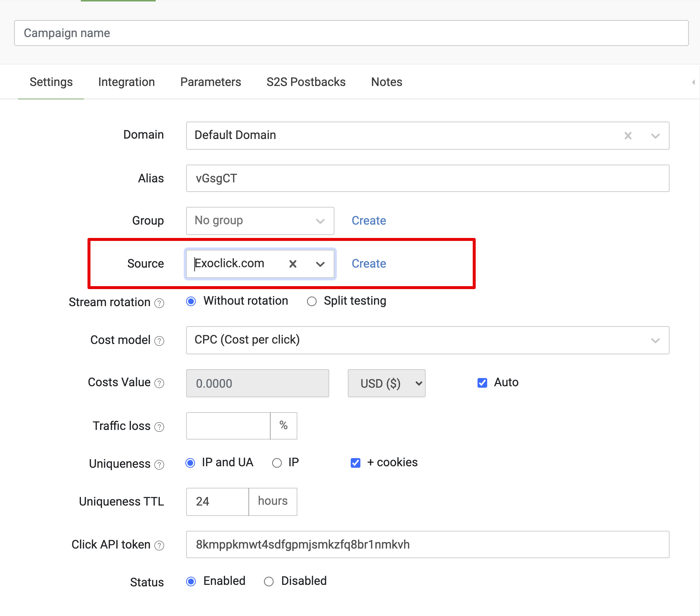
Task: Open the No group dropdown
Action: coord(260,221)
